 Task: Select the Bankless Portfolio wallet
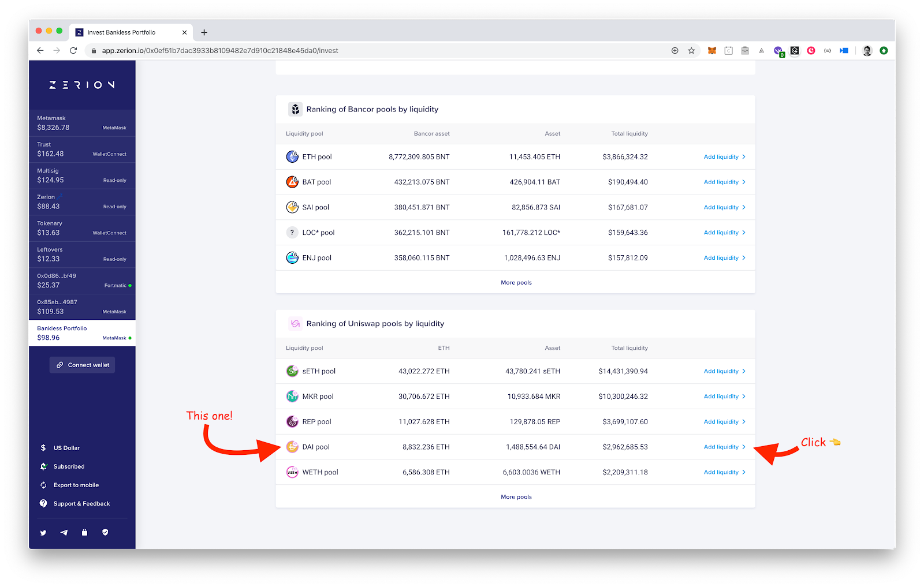click(x=82, y=333)
